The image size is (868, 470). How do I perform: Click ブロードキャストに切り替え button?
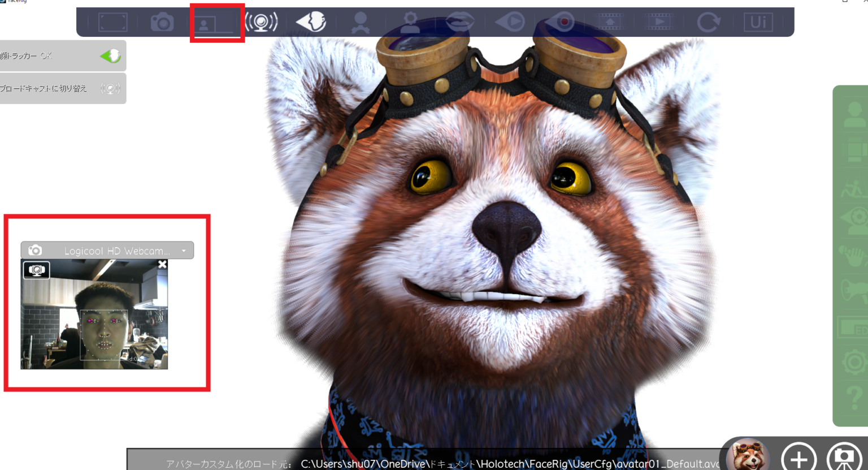tap(61, 88)
